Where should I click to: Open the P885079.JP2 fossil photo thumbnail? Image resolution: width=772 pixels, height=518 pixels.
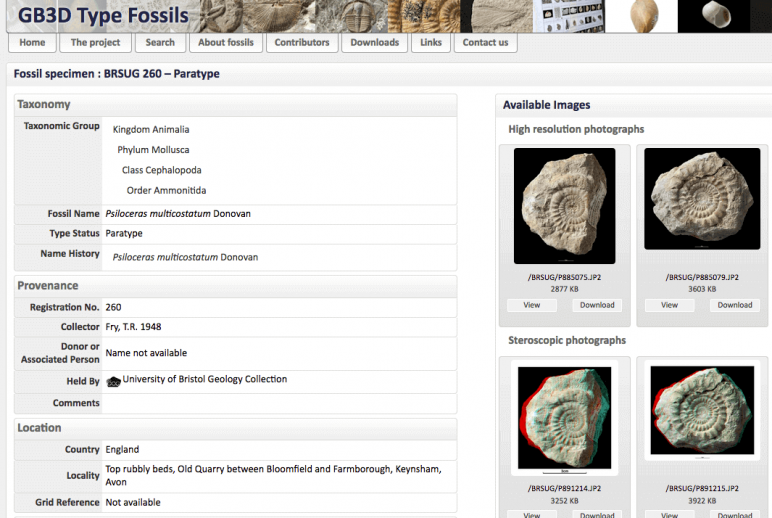702,198
